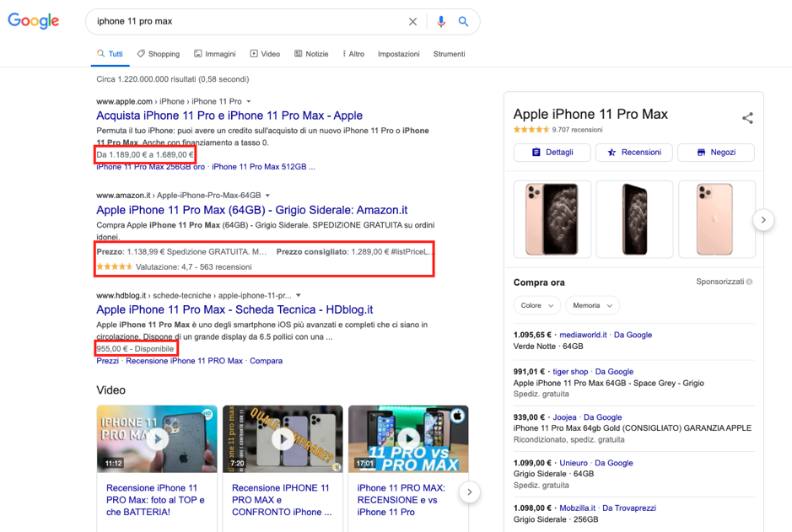
Task: Switch to the Immagini tab
Action: click(215, 53)
